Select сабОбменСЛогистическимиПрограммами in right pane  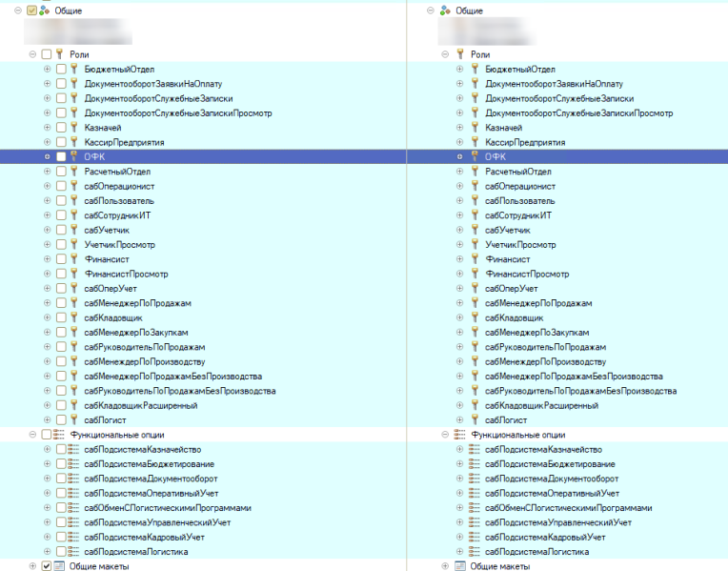pyautogui.click(x=569, y=508)
